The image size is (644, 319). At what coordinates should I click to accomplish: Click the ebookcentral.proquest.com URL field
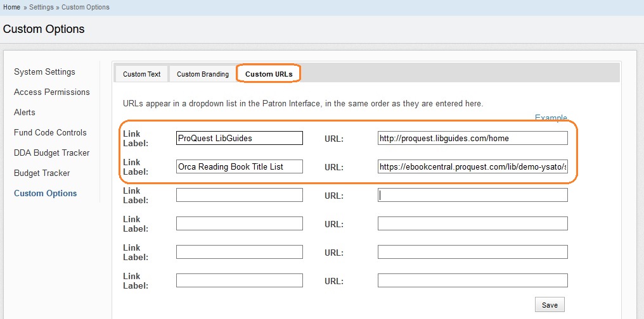tap(472, 167)
